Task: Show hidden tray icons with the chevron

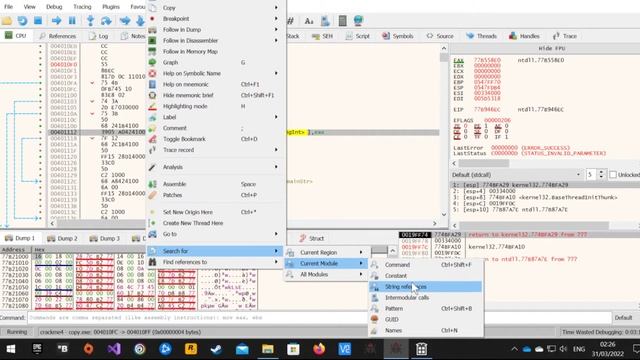Action: pyautogui.click(x=514, y=349)
